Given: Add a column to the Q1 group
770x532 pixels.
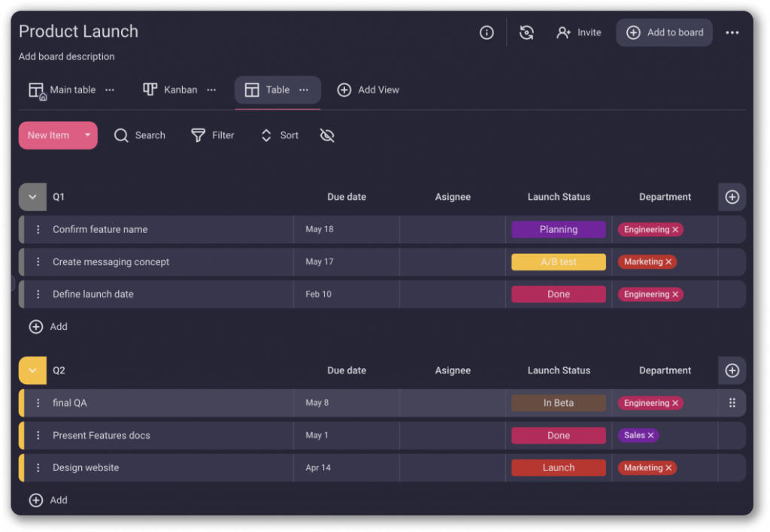Looking at the screenshot, I should pos(732,197).
